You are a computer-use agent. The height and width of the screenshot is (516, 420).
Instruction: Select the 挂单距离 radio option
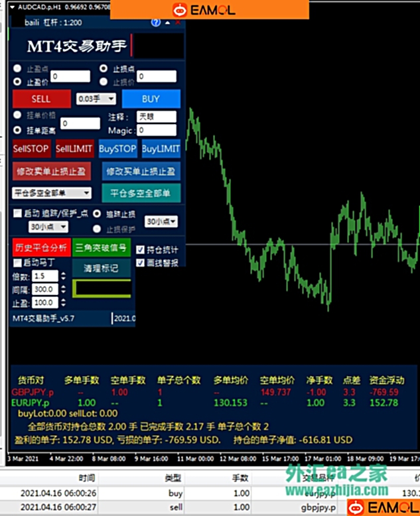17,130
